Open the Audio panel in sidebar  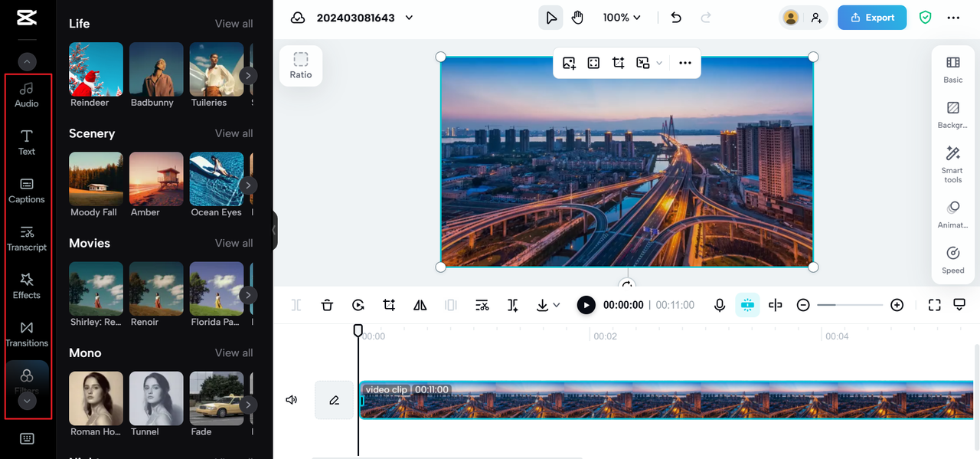27,95
